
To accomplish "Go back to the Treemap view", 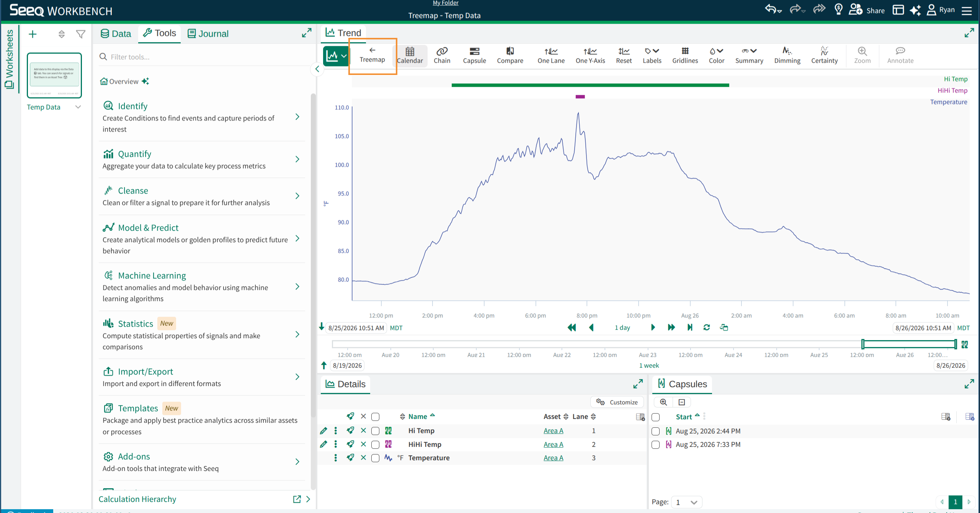I will point(372,55).
